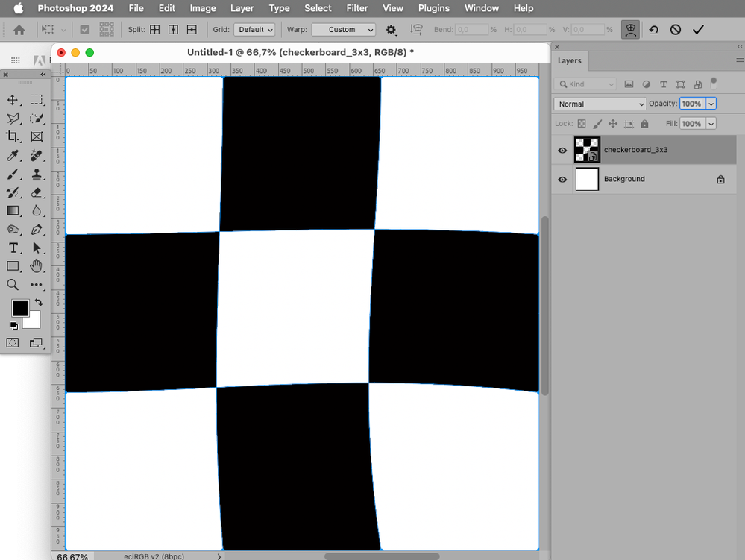Screen dimensions: 745x560
Task: Select the Zoom magnifier tool
Action: tap(13, 285)
